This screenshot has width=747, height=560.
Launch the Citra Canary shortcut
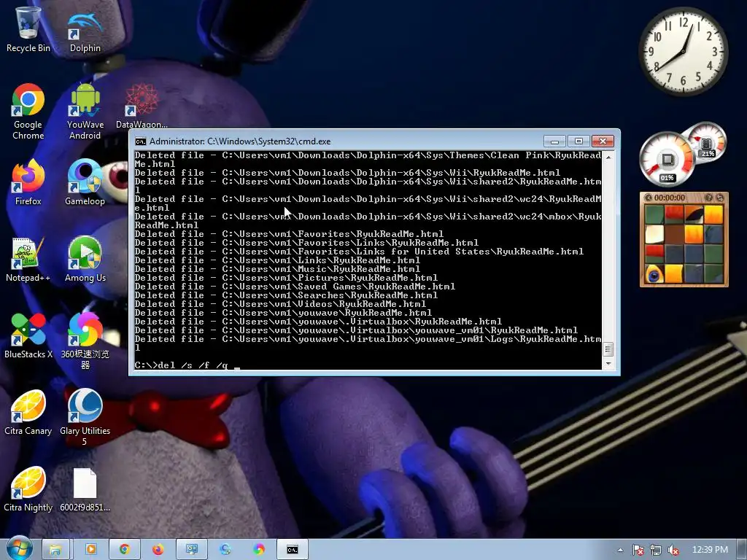pyautogui.click(x=28, y=413)
